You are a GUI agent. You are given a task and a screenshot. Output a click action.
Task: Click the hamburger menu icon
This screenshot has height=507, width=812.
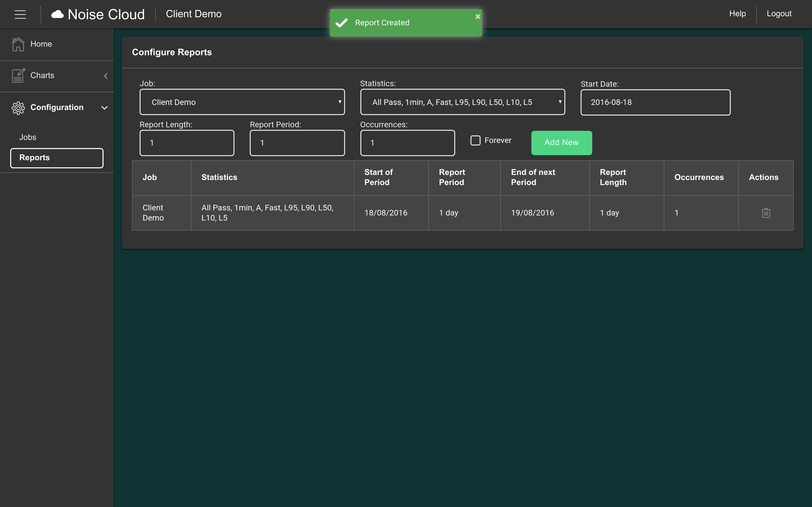tap(20, 14)
